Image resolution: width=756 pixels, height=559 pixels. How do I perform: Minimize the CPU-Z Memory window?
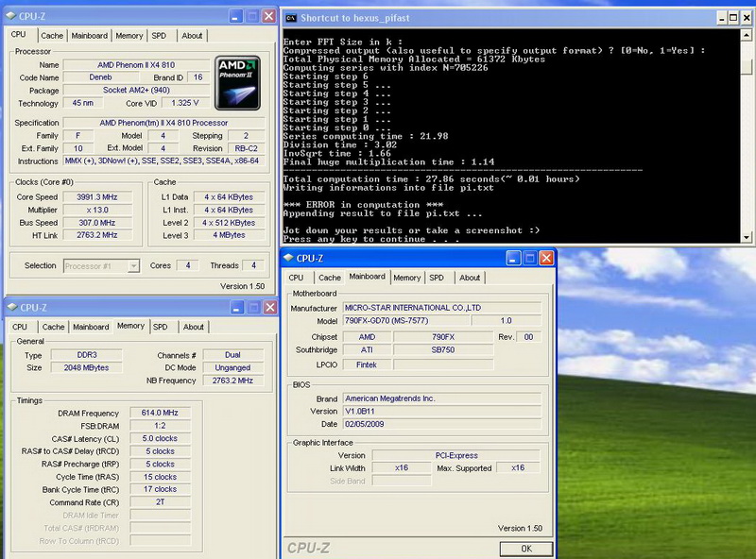point(237,308)
